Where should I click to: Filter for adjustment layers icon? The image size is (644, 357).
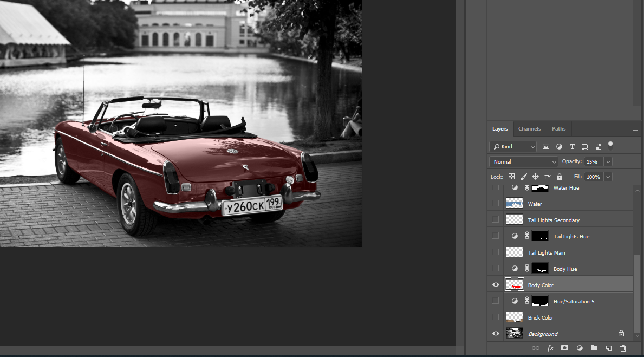tap(559, 147)
